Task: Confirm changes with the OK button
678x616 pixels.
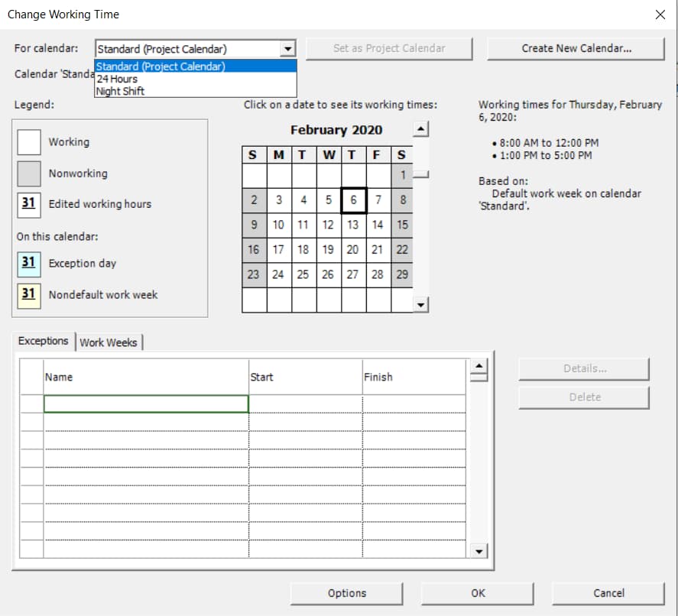Action: [x=478, y=593]
